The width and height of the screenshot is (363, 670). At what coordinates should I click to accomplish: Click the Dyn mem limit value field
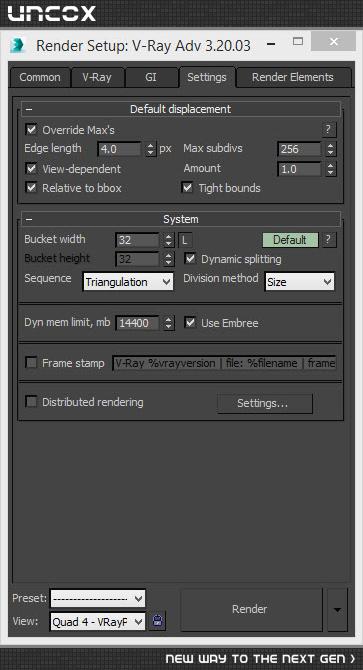click(x=138, y=323)
